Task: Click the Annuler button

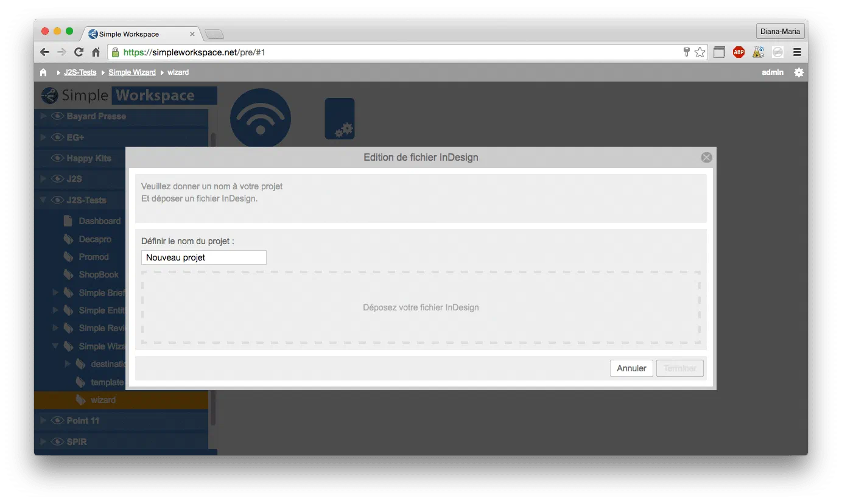Action: click(x=631, y=368)
